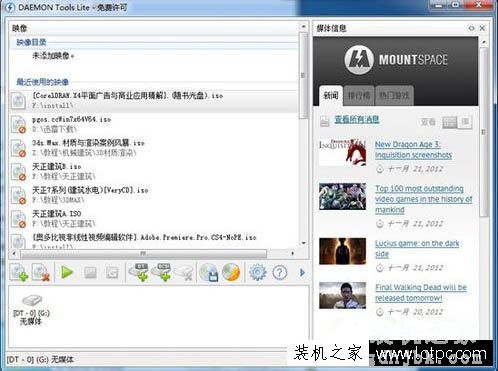
Task: Click the image list horizontal scrollbar
Action: (x=144, y=254)
